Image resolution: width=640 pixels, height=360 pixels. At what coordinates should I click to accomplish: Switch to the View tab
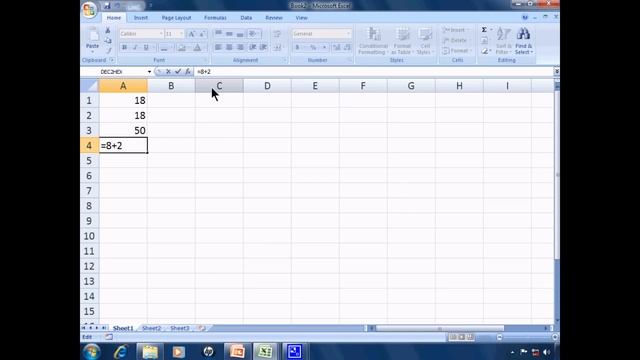pyautogui.click(x=302, y=18)
